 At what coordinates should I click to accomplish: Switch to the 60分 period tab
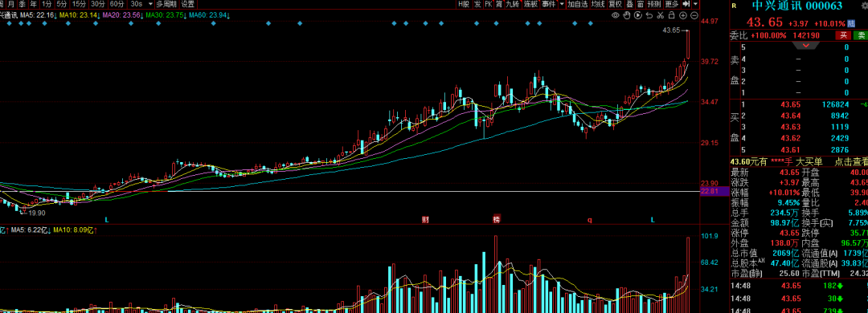click(x=117, y=4)
